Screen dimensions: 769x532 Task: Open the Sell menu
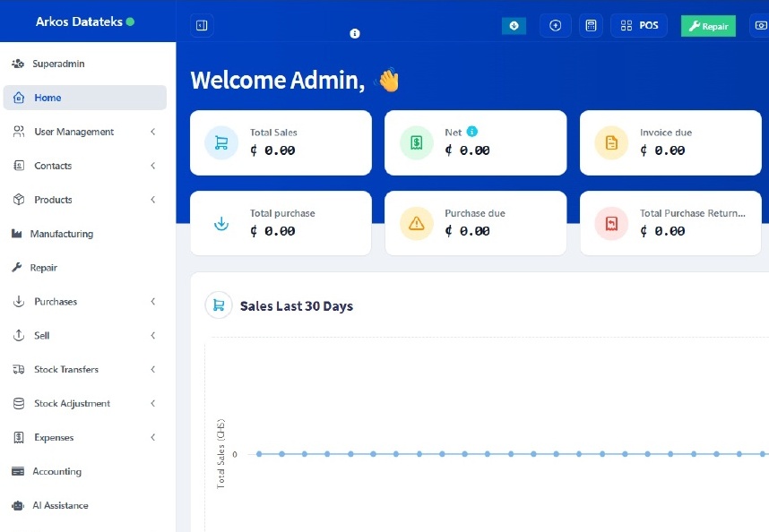pyautogui.click(x=85, y=336)
